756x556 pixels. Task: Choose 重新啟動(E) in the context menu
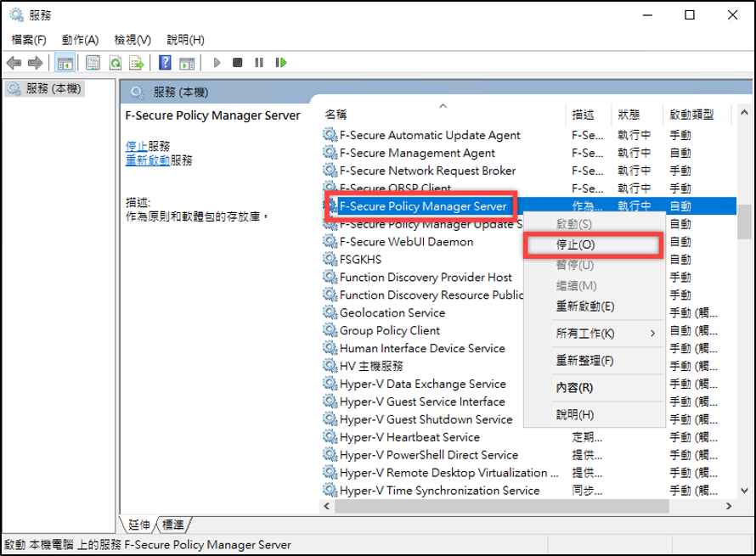pyautogui.click(x=594, y=306)
